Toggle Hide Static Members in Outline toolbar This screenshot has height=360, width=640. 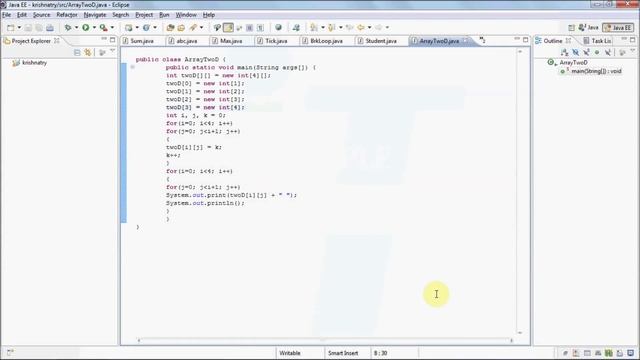[587, 52]
